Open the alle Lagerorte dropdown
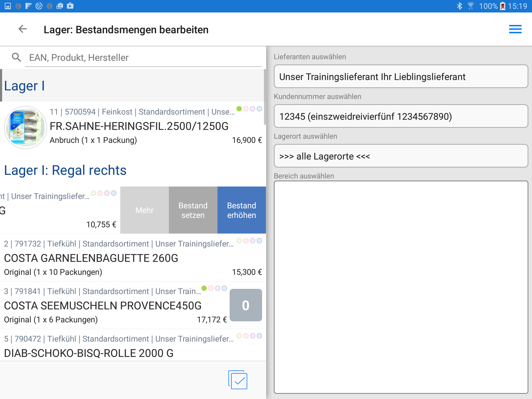Image resolution: width=532 pixels, height=399 pixels. 401,156
